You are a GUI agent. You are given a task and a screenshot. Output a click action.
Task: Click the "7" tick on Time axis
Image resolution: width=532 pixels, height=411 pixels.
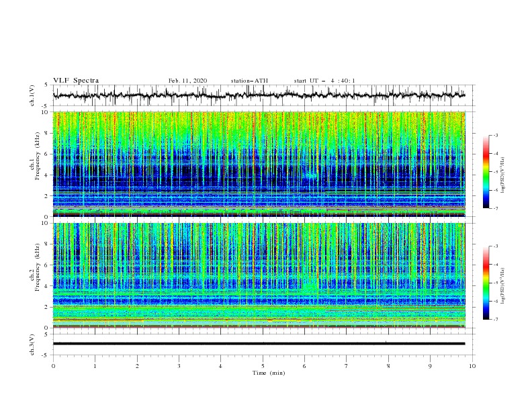(347, 366)
